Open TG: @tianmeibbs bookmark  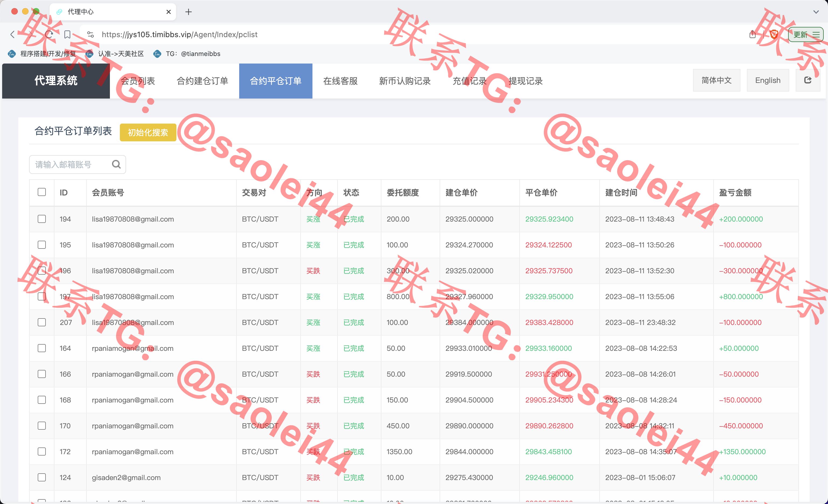pos(187,54)
